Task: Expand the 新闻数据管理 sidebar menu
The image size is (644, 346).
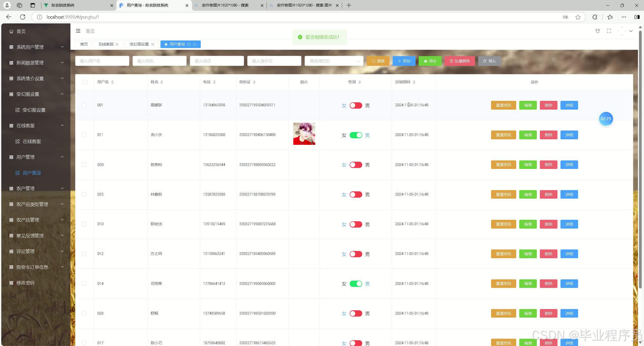Action: click(x=36, y=63)
